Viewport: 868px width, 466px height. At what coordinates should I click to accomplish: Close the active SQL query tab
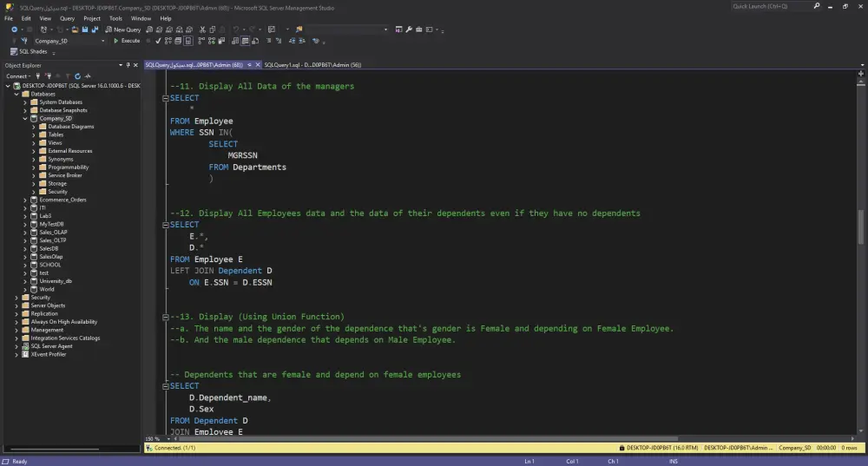[x=258, y=65]
